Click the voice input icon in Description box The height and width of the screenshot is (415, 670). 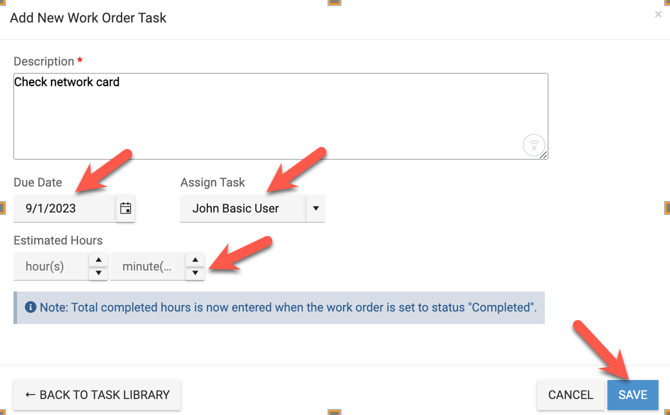coord(534,145)
